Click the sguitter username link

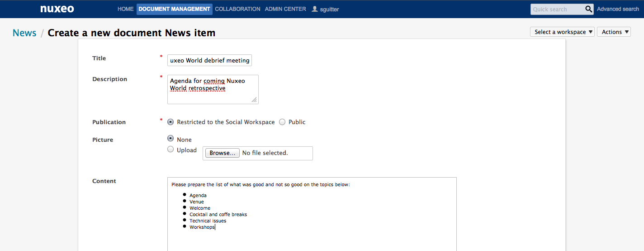329,9
